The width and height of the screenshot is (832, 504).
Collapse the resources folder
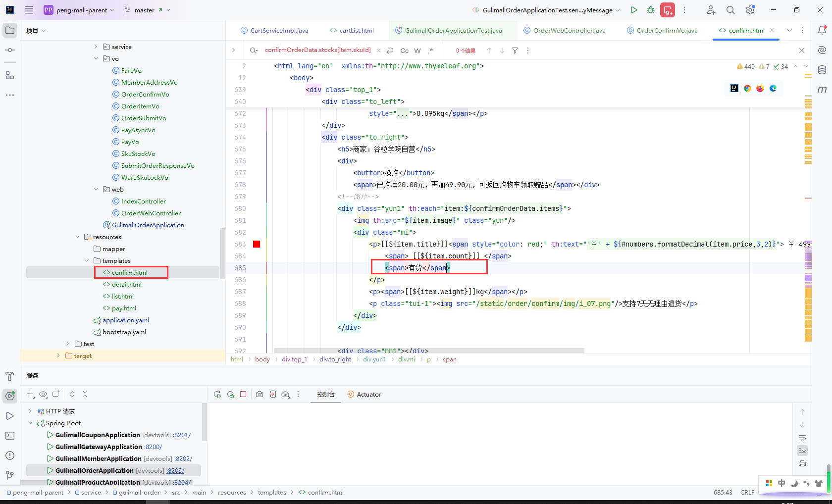tap(77, 237)
